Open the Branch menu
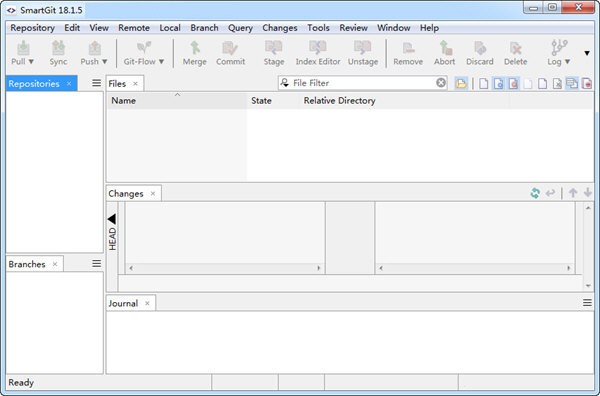The height and width of the screenshot is (396, 600). tap(204, 28)
